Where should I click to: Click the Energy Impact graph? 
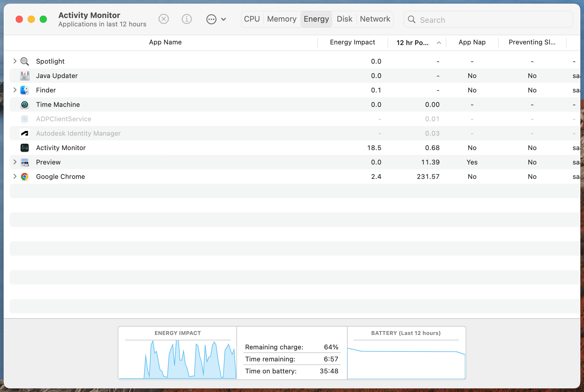(178, 359)
